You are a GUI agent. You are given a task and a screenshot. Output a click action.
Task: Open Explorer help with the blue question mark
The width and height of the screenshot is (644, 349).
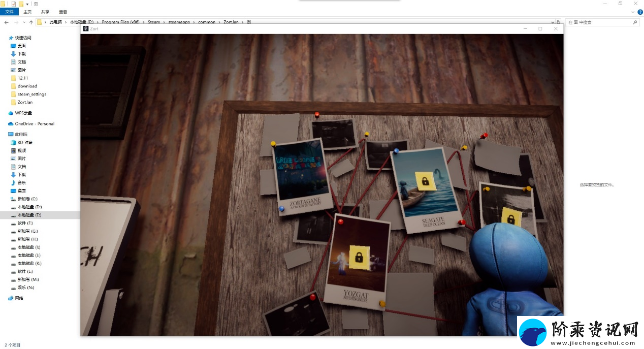[x=640, y=12]
